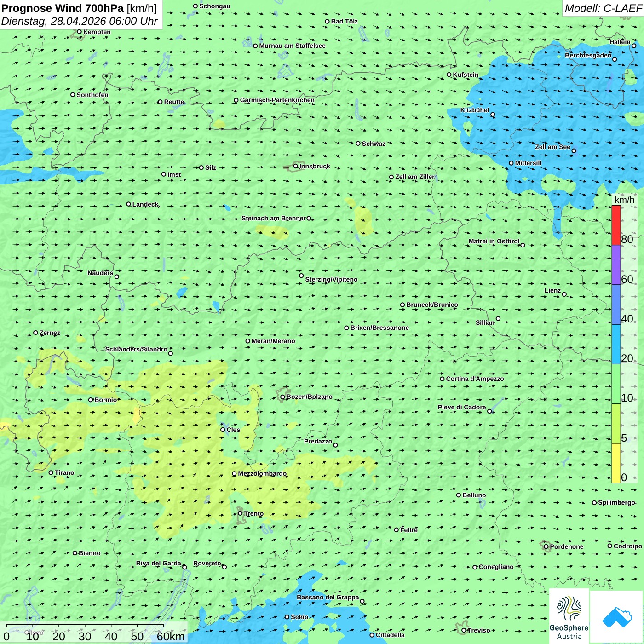Image resolution: width=644 pixels, height=644 pixels.
Task: Click the GeoSphere Austria logo
Action: click(569, 616)
